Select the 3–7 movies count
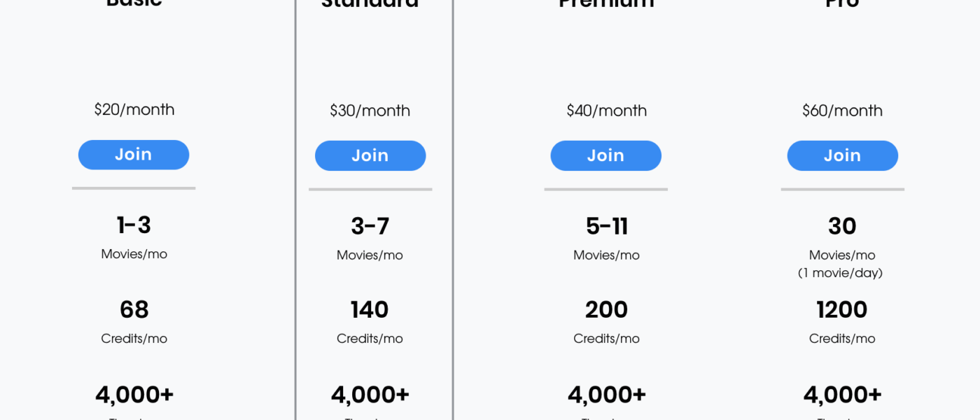The image size is (980, 420). point(370,226)
